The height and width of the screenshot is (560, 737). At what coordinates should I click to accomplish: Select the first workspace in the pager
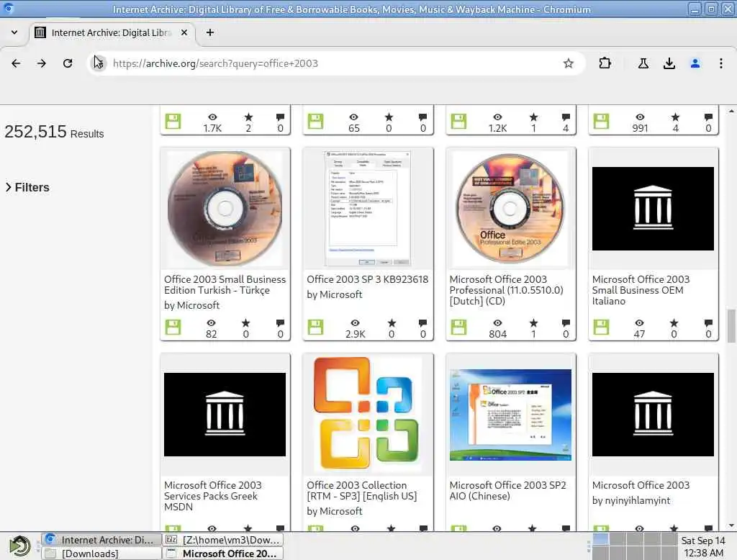click(x=600, y=539)
